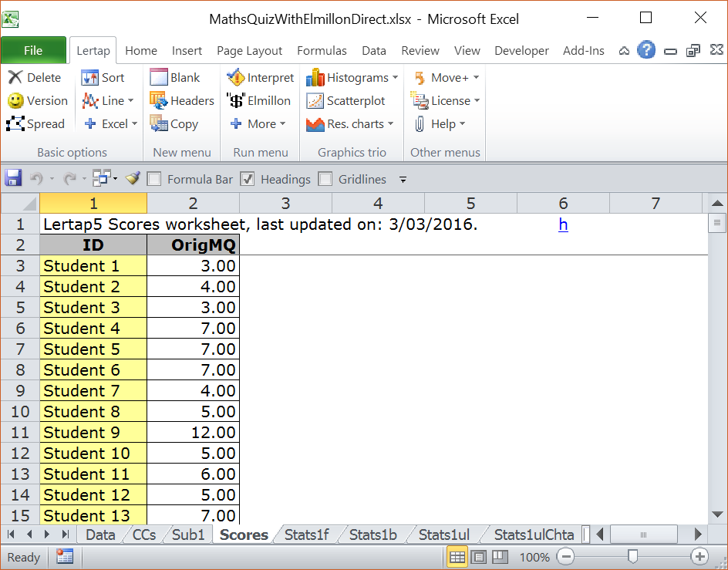The image size is (728, 570).
Task: Click the blue Help question mark
Action: tap(645, 49)
